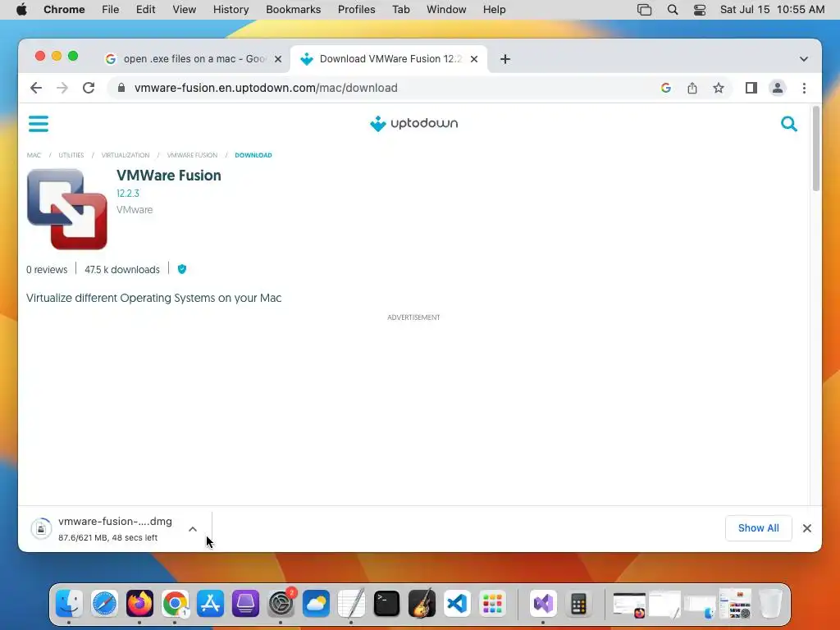Switch to the 'open .exe files on a mac' tab

(x=194, y=59)
